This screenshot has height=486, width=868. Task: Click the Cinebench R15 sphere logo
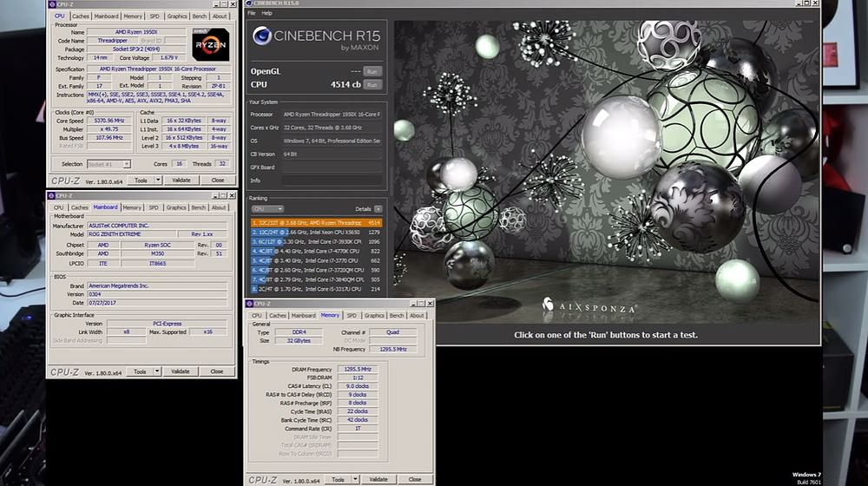point(262,36)
